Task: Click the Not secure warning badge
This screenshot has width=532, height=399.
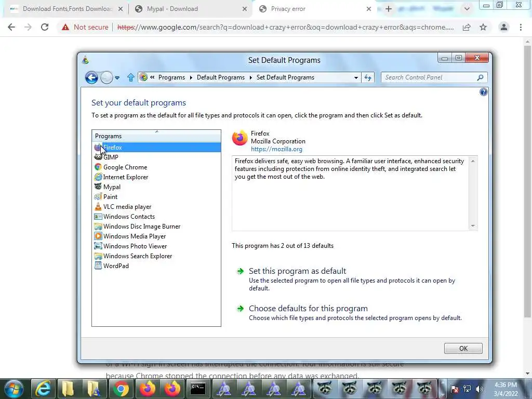Action: click(85, 27)
